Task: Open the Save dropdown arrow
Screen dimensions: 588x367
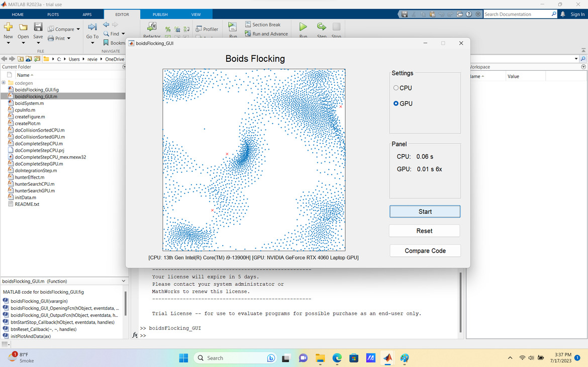Action: click(x=38, y=43)
